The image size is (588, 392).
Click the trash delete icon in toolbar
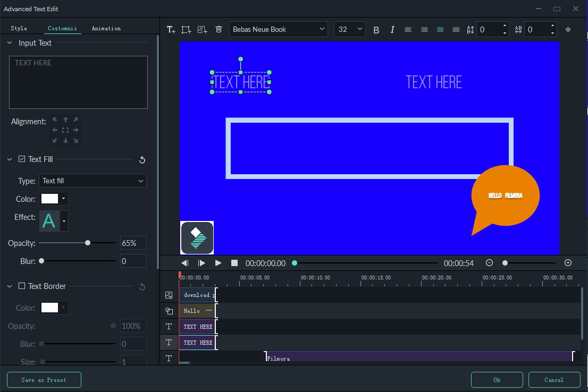point(219,29)
